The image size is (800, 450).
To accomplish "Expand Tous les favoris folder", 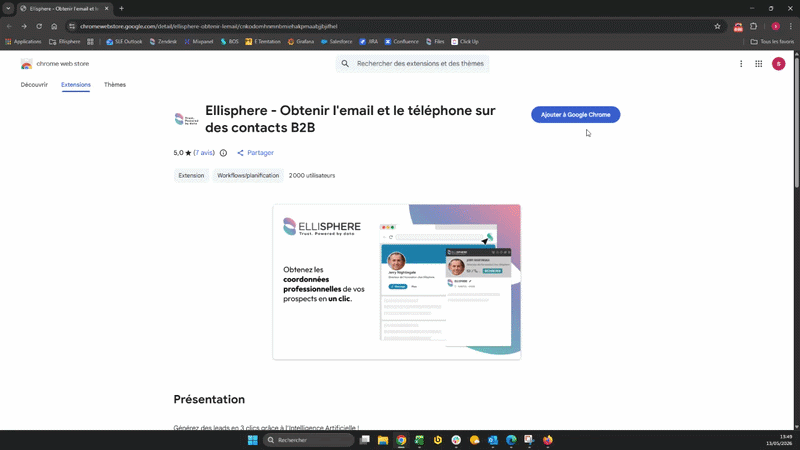I will pos(772,42).
